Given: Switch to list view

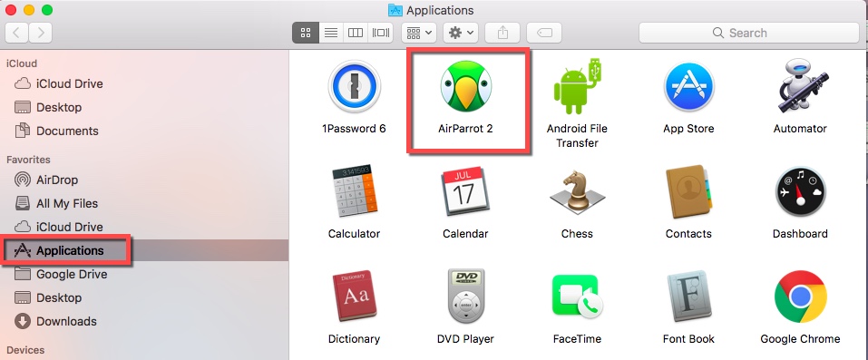Looking at the screenshot, I should pyautogui.click(x=331, y=33).
